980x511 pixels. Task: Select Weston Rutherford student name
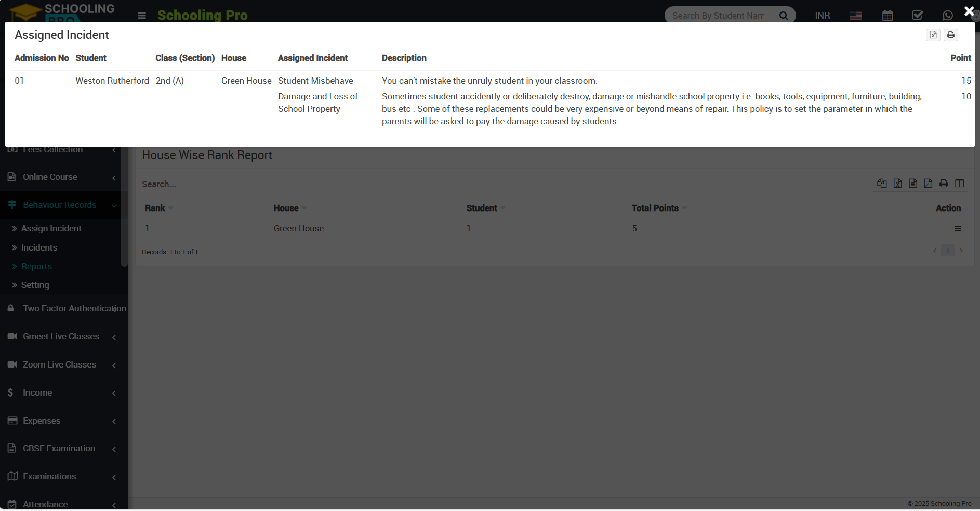coord(112,81)
